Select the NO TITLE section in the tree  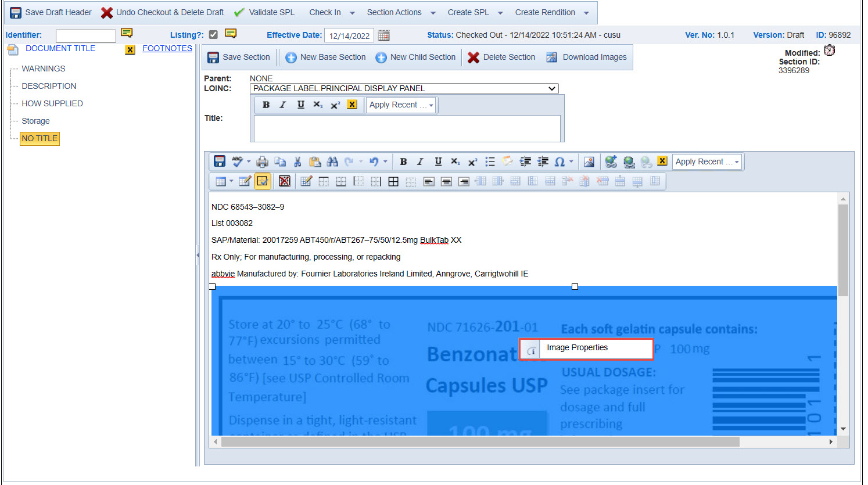pyautogui.click(x=40, y=138)
